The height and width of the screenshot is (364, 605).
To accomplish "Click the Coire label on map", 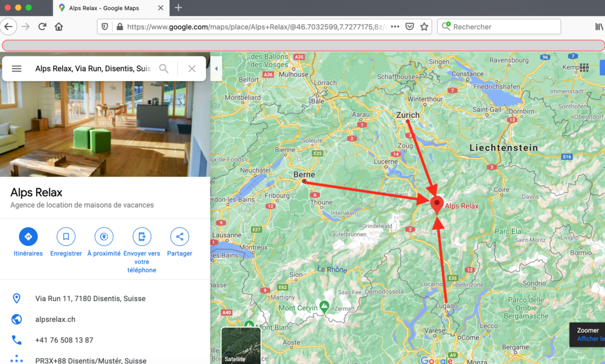I will pos(501,190).
